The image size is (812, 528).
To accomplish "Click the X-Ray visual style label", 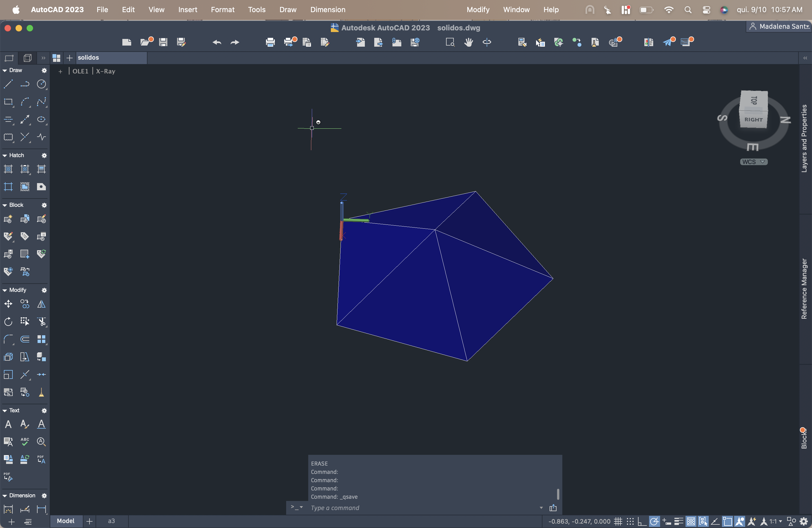I will point(106,71).
